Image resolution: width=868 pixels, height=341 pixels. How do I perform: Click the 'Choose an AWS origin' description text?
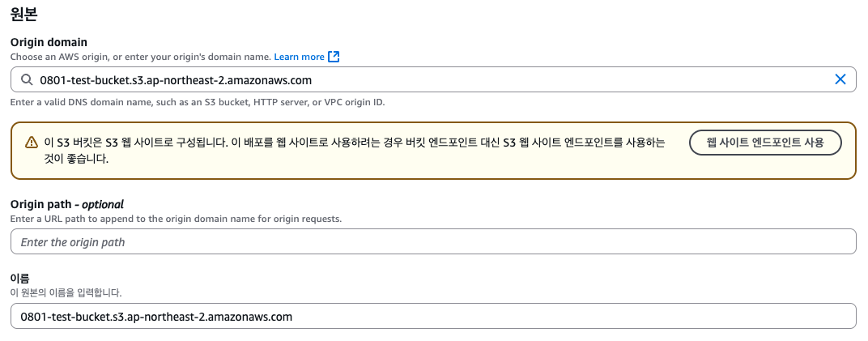(x=141, y=57)
